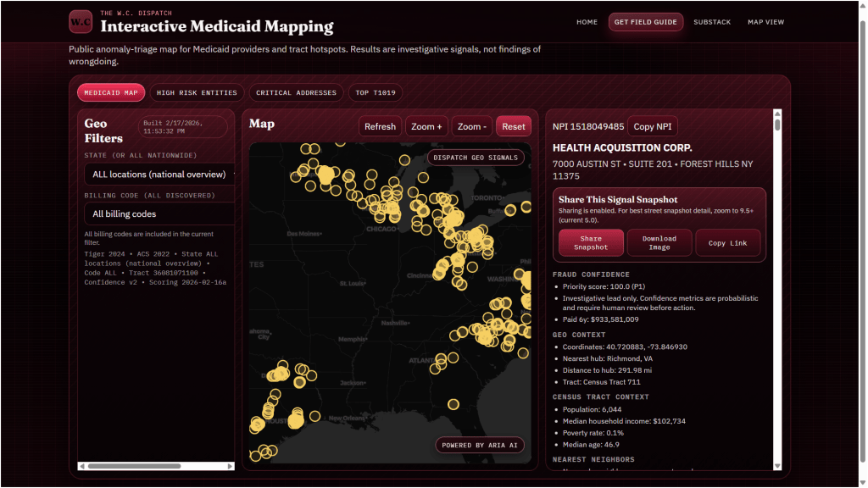This screenshot has width=868, height=488.
Task: Refresh the map
Action: [x=380, y=126]
